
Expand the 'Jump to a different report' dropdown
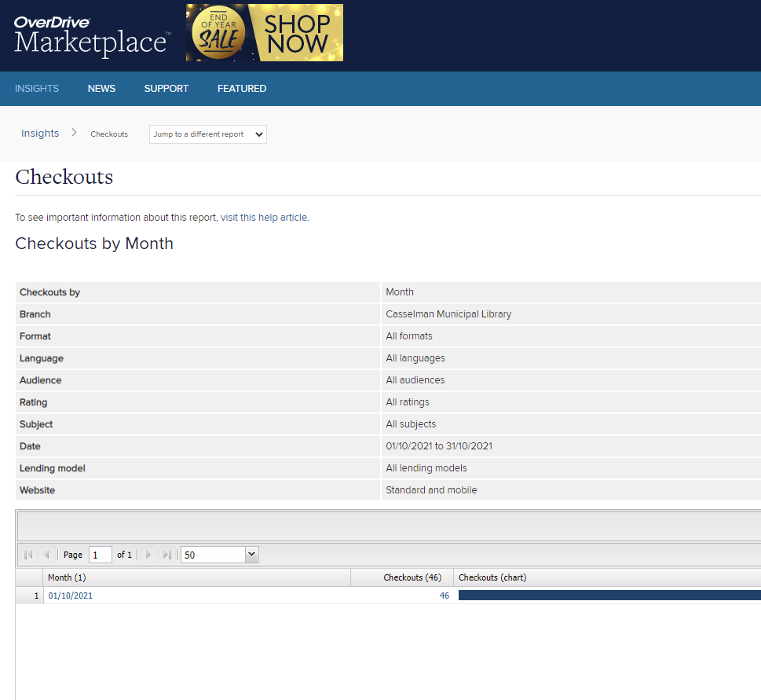(x=208, y=134)
